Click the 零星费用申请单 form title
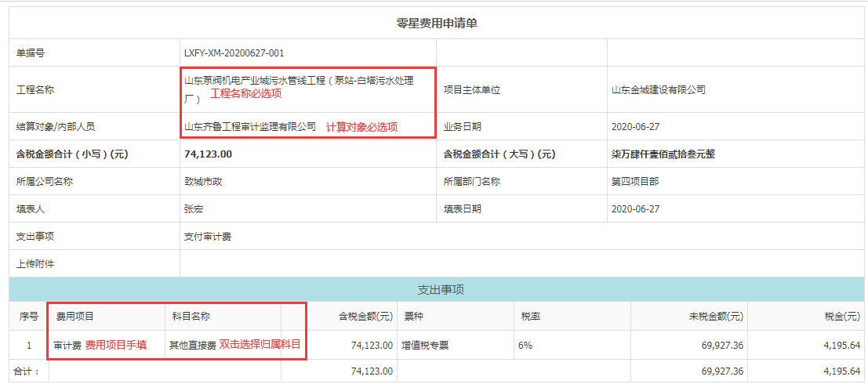This screenshot has height=384, width=868. pos(436,23)
